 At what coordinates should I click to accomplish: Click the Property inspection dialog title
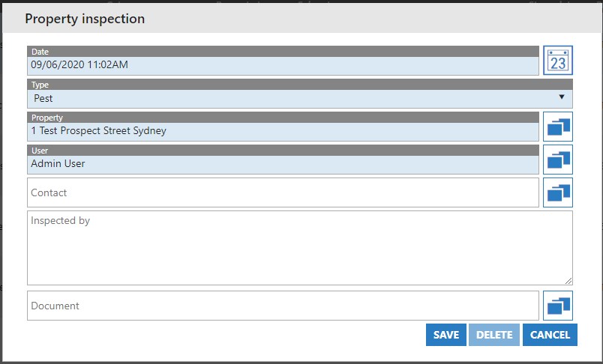85,19
